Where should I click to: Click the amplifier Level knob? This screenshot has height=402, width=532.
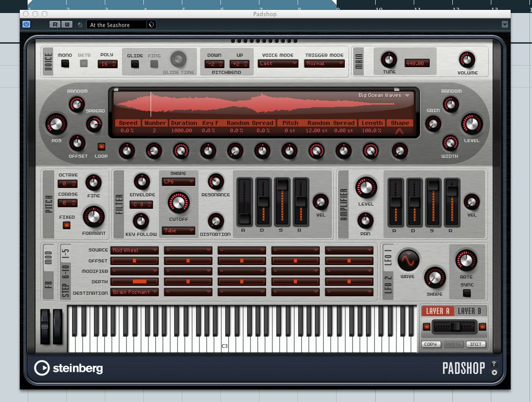coord(366,187)
